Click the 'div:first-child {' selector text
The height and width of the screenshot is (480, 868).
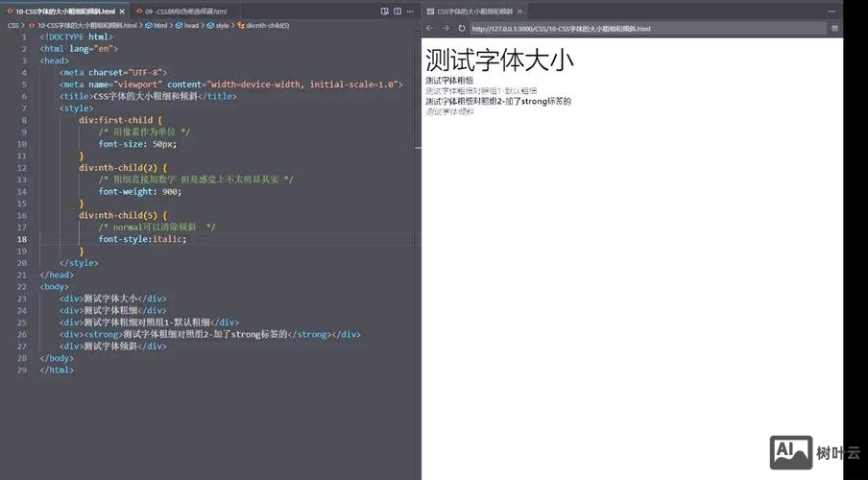tap(120, 120)
